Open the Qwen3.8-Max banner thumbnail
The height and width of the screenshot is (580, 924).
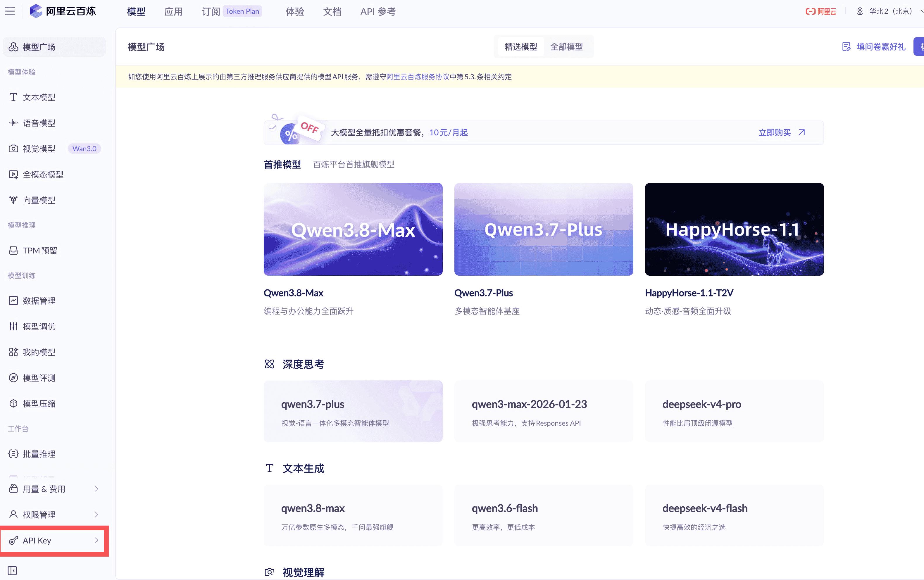[353, 229]
